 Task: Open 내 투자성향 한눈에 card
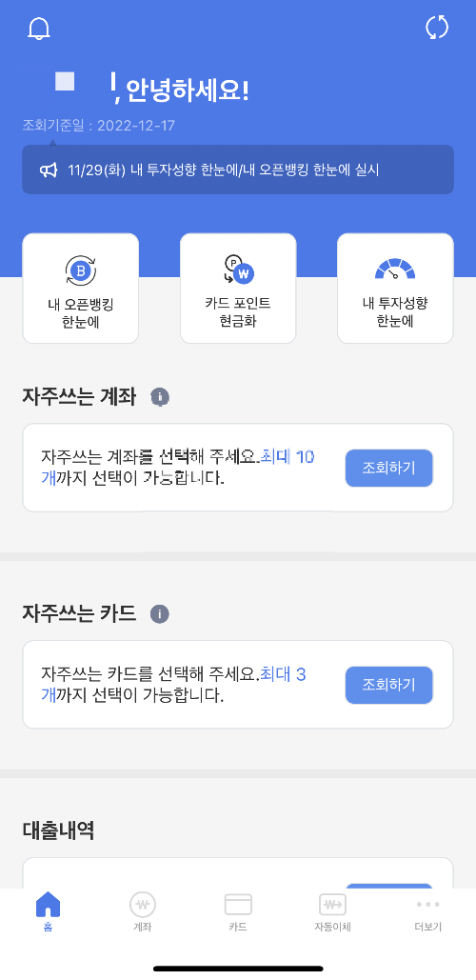point(395,289)
